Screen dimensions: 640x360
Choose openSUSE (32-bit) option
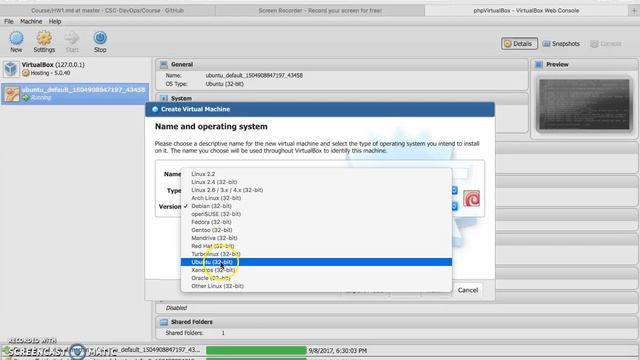(316, 214)
